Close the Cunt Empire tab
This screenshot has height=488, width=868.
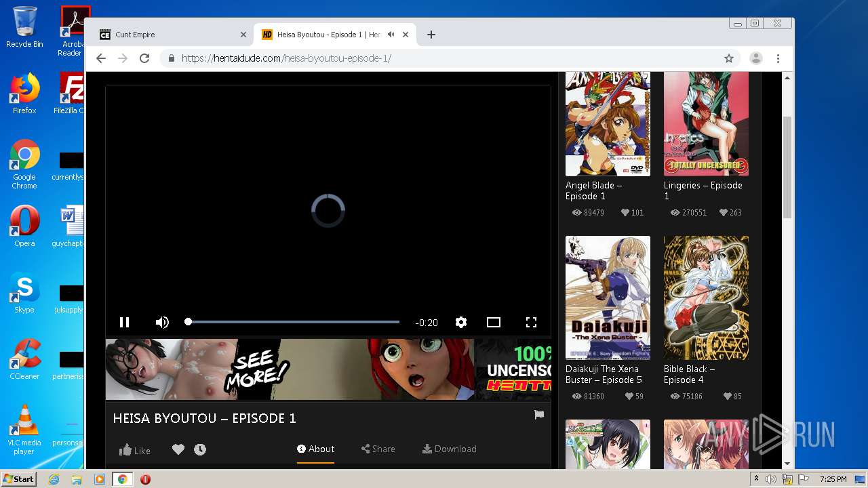[x=243, y=35]
